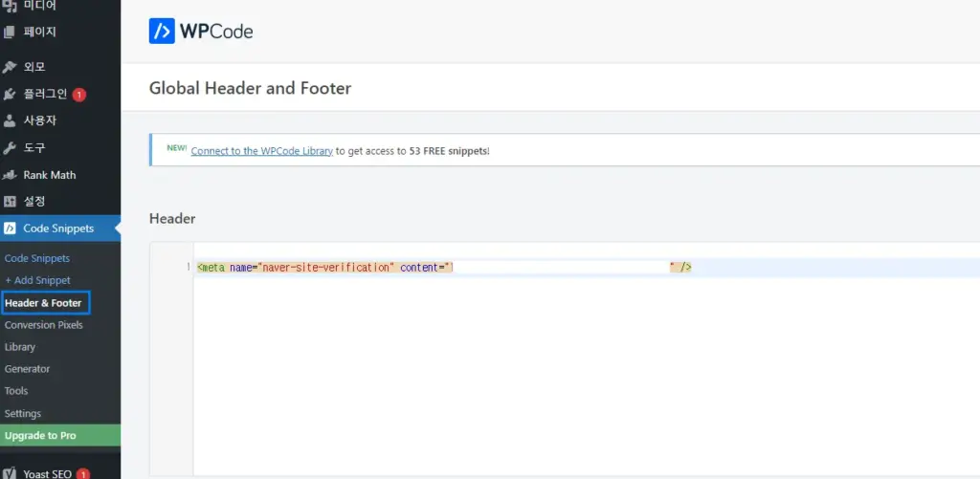This screenshot has height=479, width=980.
Task: Click the WPCode logo icon
Action: pyautogui.click(x=162, y=31)
